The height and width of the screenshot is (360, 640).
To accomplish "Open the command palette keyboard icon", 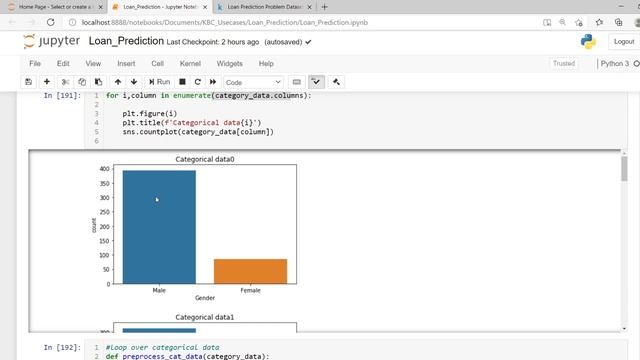I will tap(297, 82).
